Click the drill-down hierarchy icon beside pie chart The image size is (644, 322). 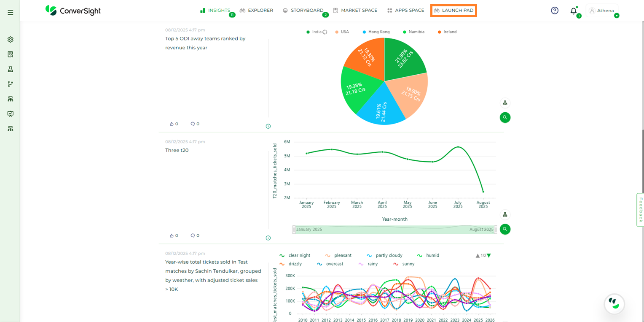tap(505, 103)
